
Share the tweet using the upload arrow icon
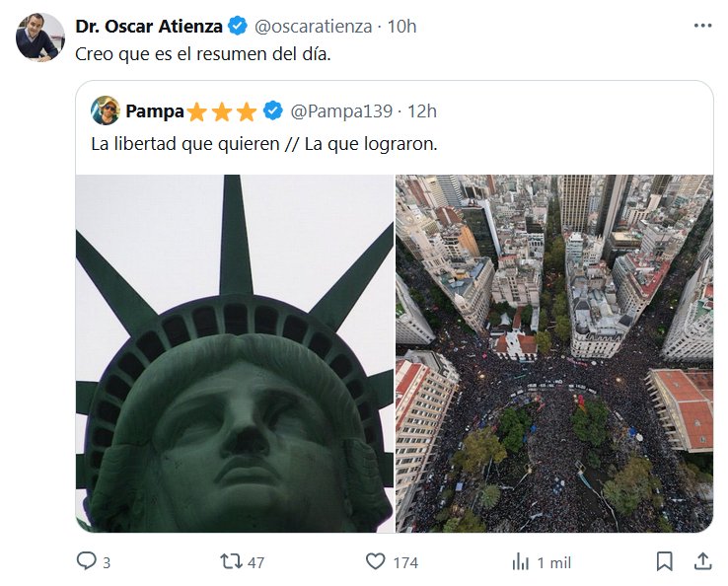[702, 561]
